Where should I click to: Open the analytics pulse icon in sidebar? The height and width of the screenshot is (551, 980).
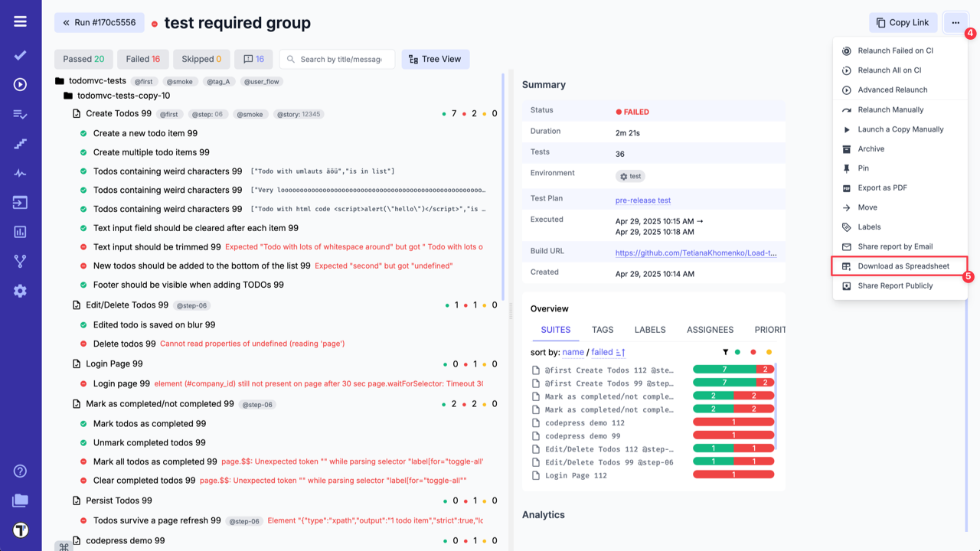tap(20, 171)
